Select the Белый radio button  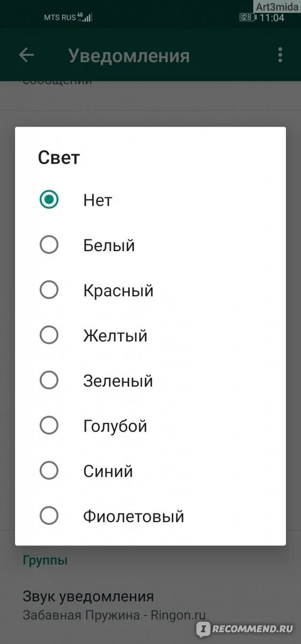click(x=49, y=245)
